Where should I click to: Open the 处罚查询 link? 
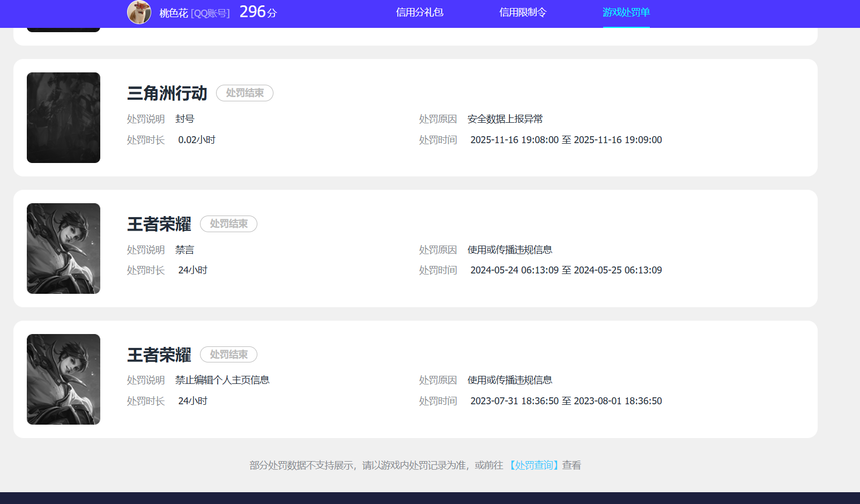coord(533,465)
